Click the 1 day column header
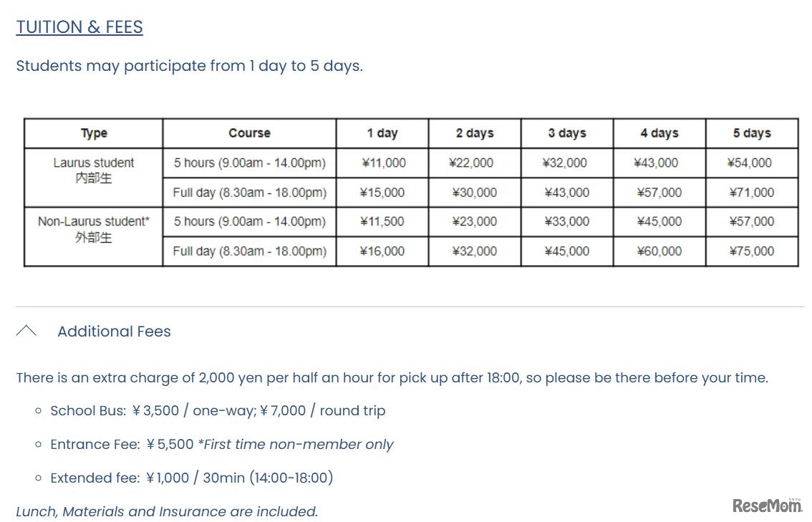 tap(382, 133)
